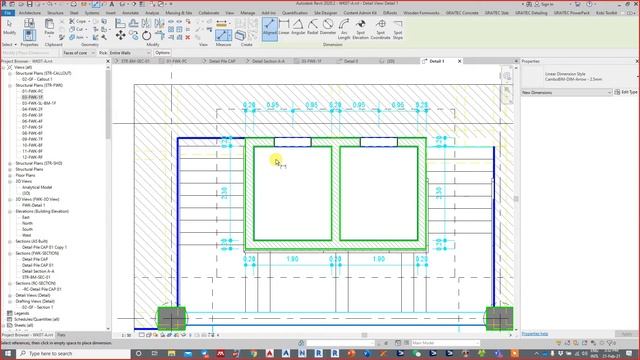This screenshot has width=640, height=360.
Task: Click the view scale 1:50 in status bar
Action: click(127, 335)
